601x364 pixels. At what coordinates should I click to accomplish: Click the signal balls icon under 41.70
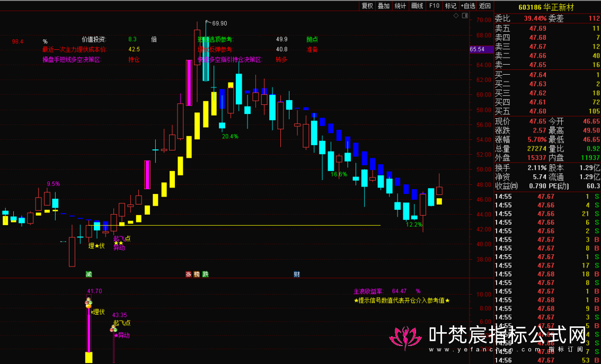89,303
